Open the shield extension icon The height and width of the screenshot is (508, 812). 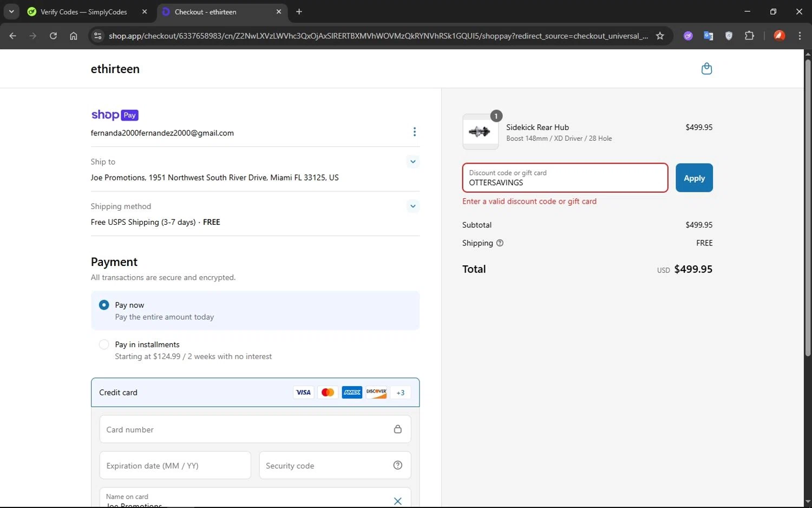click(729, 36)
